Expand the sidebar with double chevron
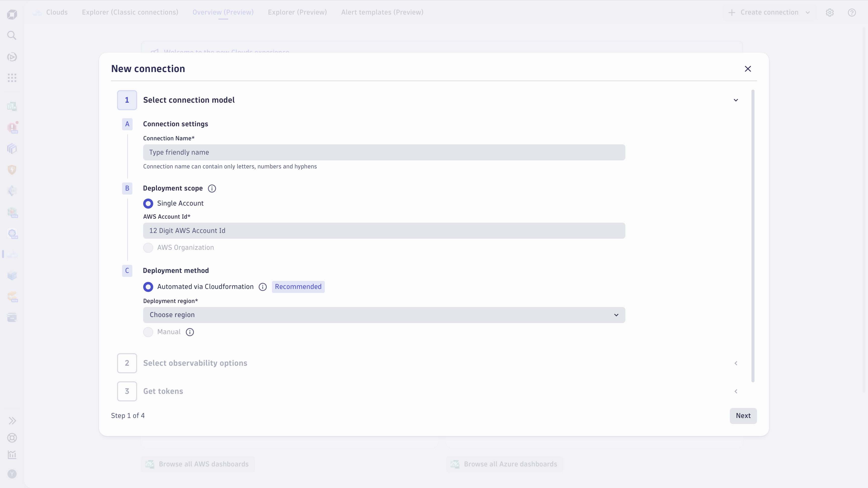The image size is (868, 488). 12,421
